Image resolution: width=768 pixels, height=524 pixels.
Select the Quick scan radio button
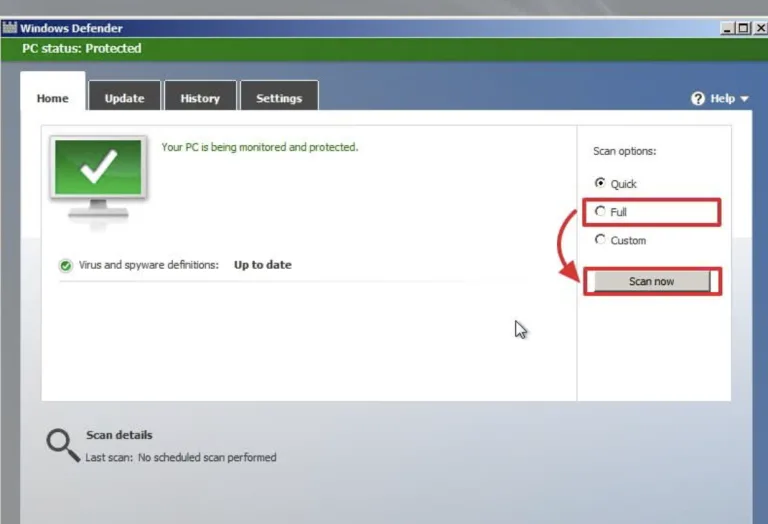pyautogui.click(x=600, y=183)
